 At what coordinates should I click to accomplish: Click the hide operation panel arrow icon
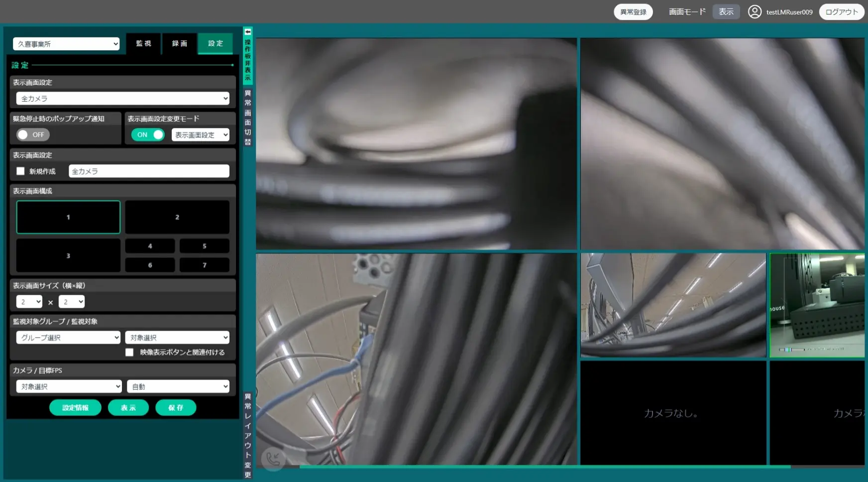pyautogui.click(x=247, y=31)
